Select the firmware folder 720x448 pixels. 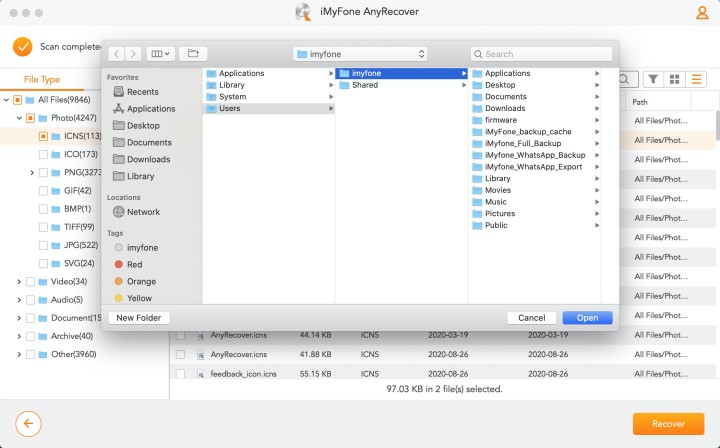pos(535,120)
